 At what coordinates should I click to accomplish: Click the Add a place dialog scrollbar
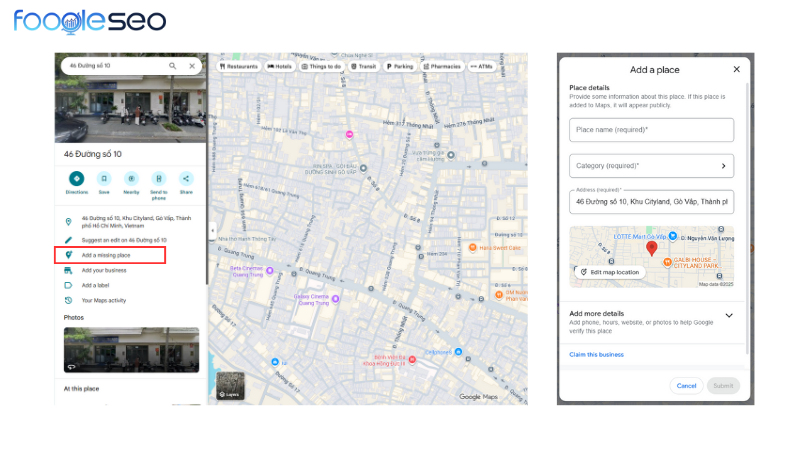(x=747, y=219)
